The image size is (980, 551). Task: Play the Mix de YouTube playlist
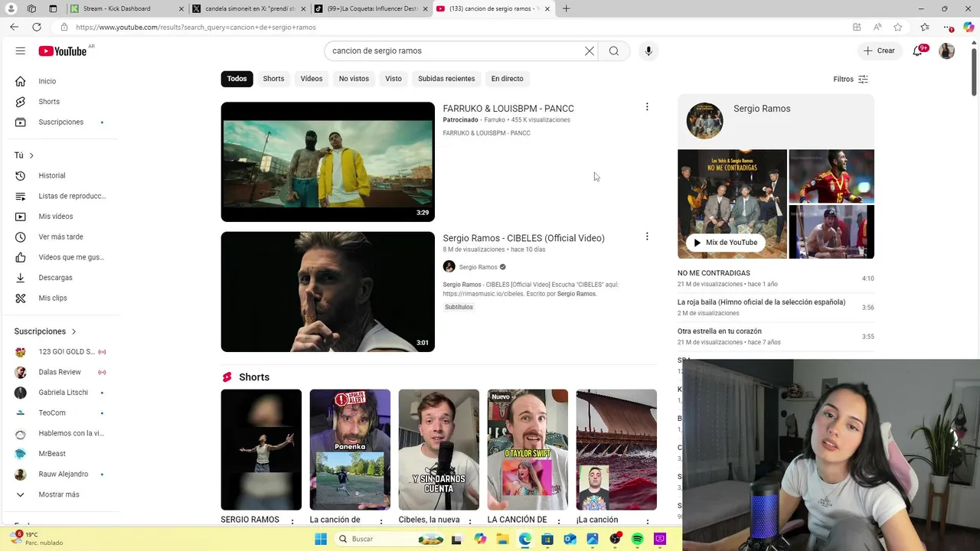tap(724, 243)
